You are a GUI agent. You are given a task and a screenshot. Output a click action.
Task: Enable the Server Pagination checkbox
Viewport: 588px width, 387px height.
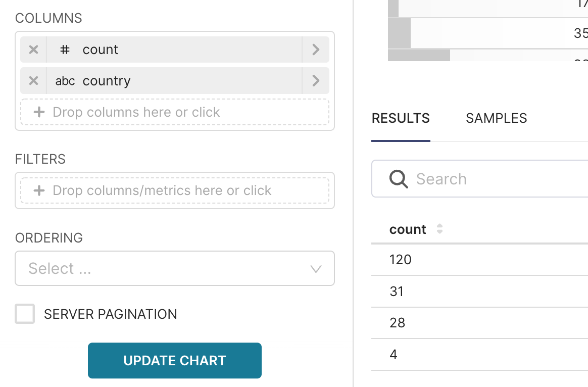click(x=25, y=314)
